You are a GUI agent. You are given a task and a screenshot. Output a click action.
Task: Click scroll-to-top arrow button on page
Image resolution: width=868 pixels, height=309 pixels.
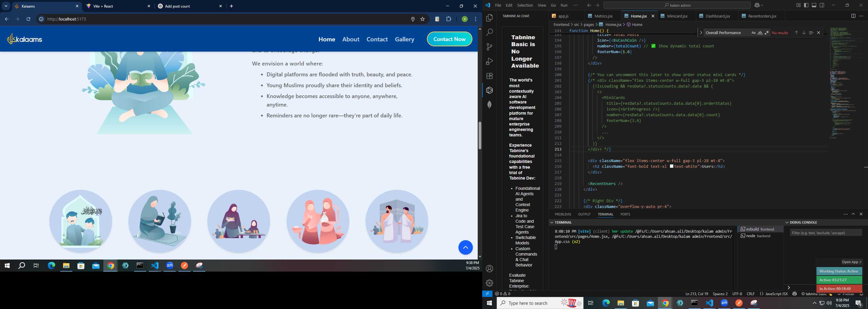click(465, 248)
